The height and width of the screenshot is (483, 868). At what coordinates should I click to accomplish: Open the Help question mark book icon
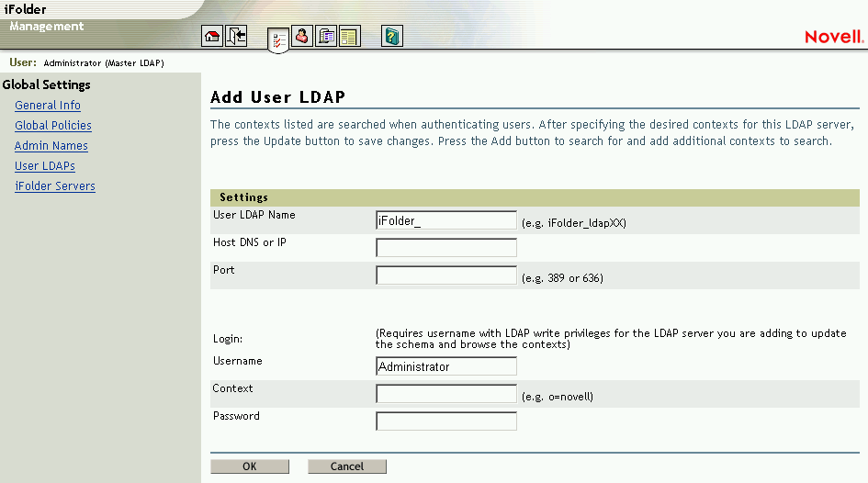(x=392, y=37)
